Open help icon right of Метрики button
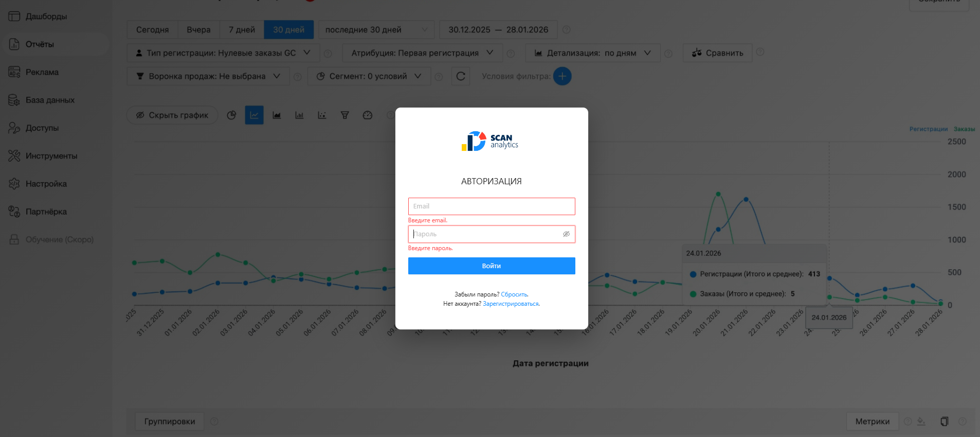This screenshot has height=437, width=980. 908,422
